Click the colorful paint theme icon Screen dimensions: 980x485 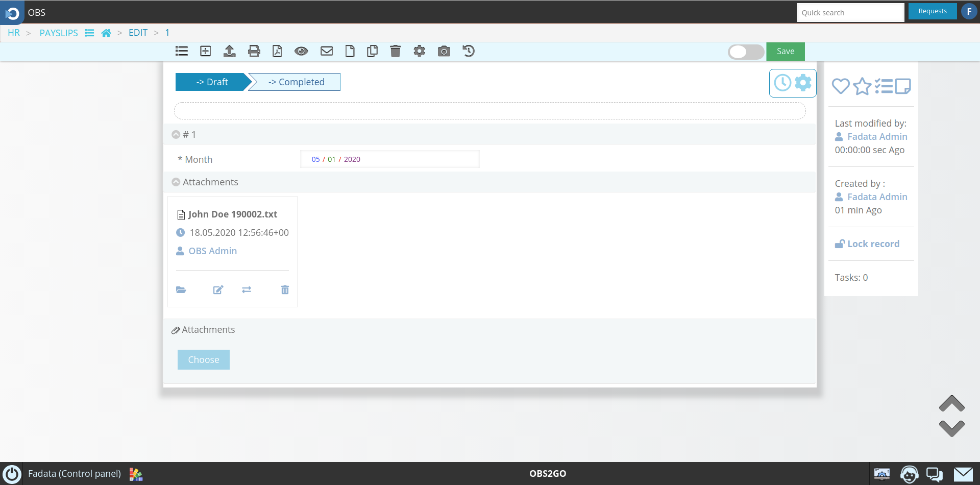pos(136,474)
